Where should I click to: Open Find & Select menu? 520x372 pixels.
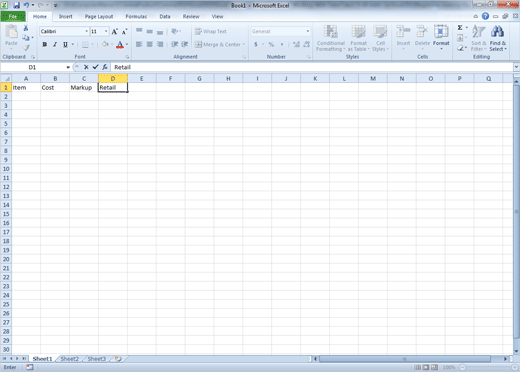(x=498, y=38)
